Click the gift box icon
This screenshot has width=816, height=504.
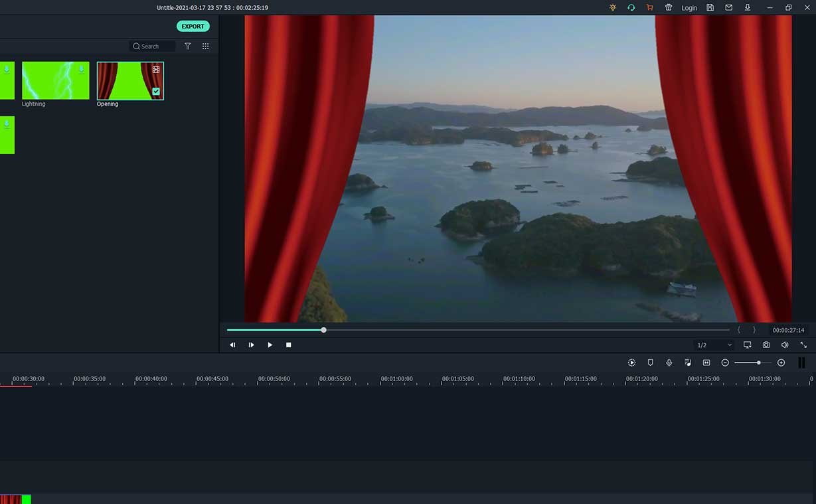tap(669, 7)
